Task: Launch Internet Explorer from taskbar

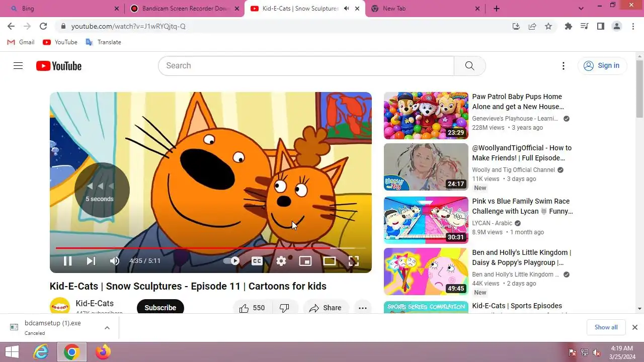Action: [x=41, y=352]
